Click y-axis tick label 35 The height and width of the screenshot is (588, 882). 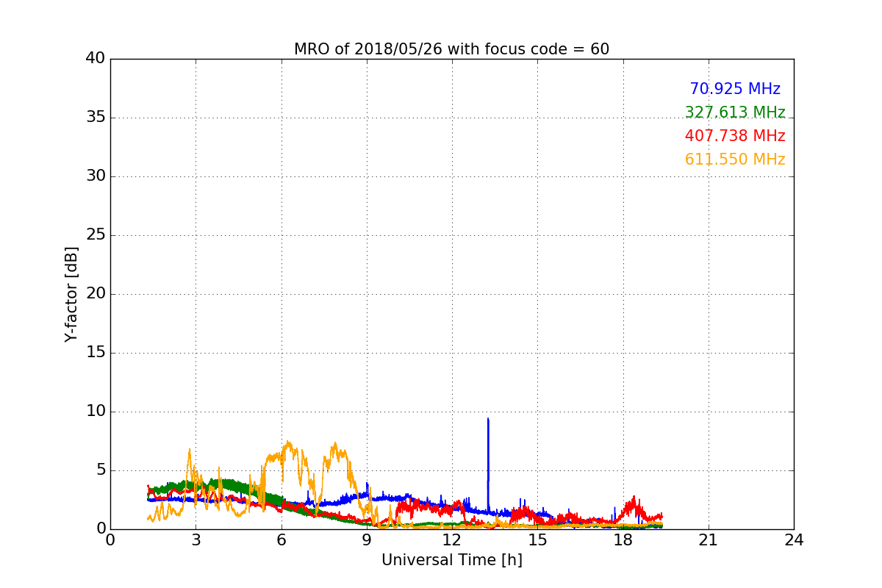pos(96,118)
